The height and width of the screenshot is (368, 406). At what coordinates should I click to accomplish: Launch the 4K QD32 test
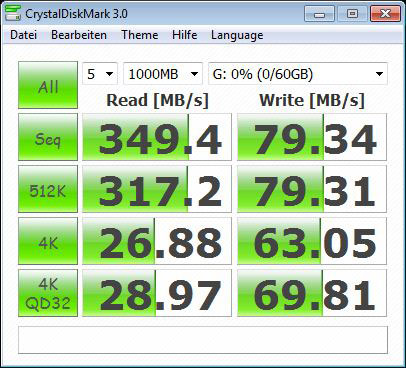pyautogui.click(x=48, y=293)
